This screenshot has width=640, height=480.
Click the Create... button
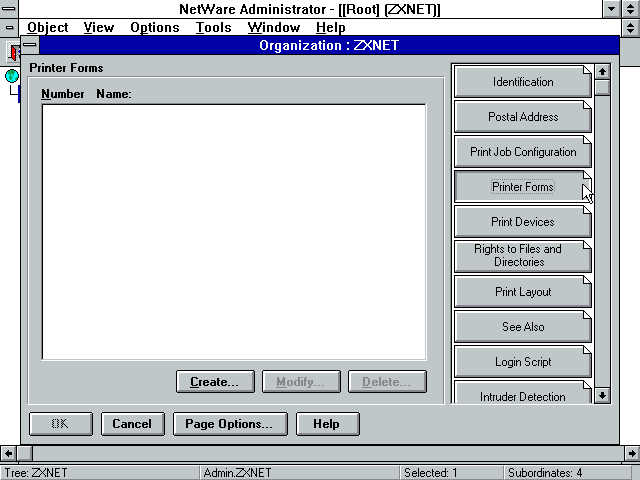215,382
